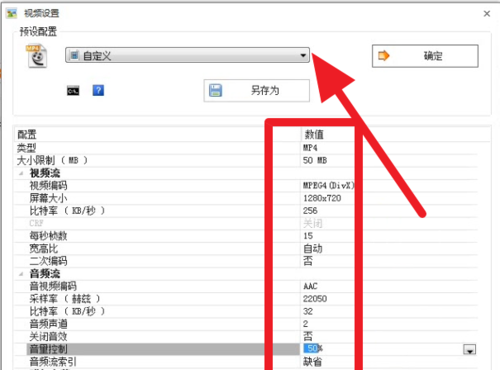Image resolution: width=500 pixels, height=370 pixels.
Task: Select the 每秒帧数 row
Action: click(246, 236)
